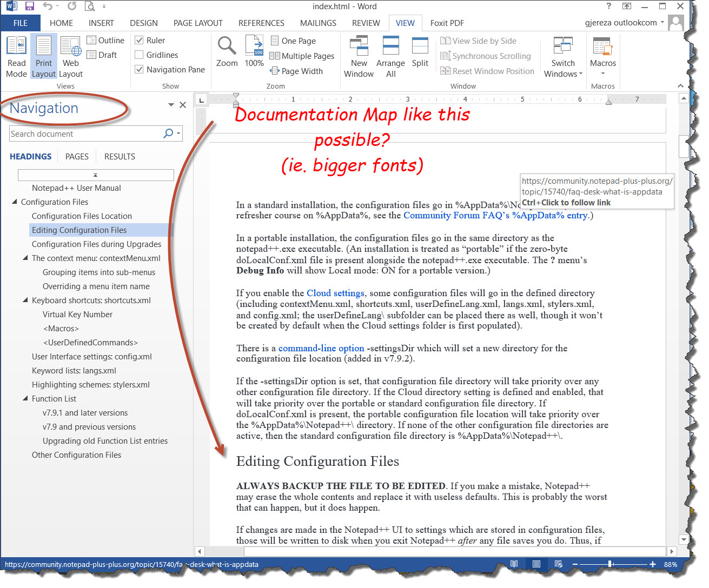
Task: Click Print Preview quick access icon
Action: point(90,6)
